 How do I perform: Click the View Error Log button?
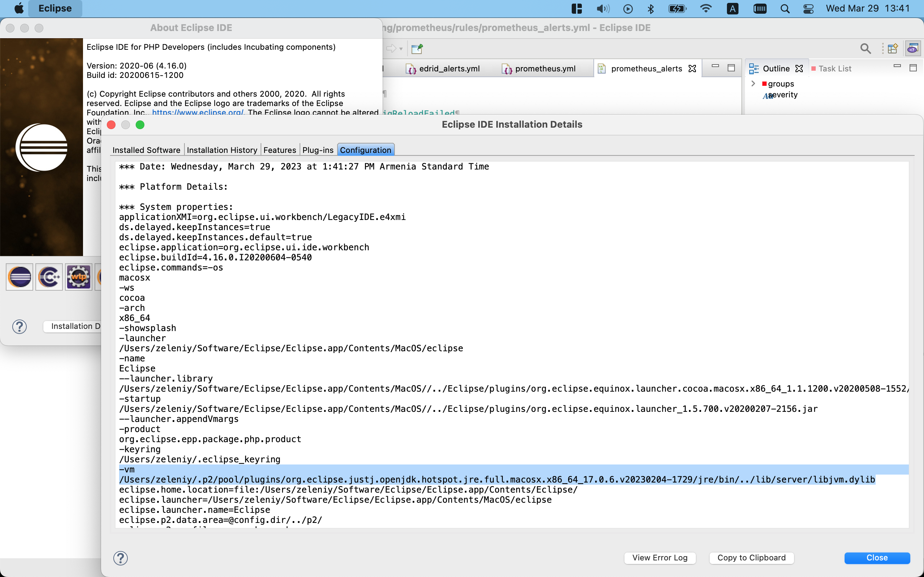[660, 558]
